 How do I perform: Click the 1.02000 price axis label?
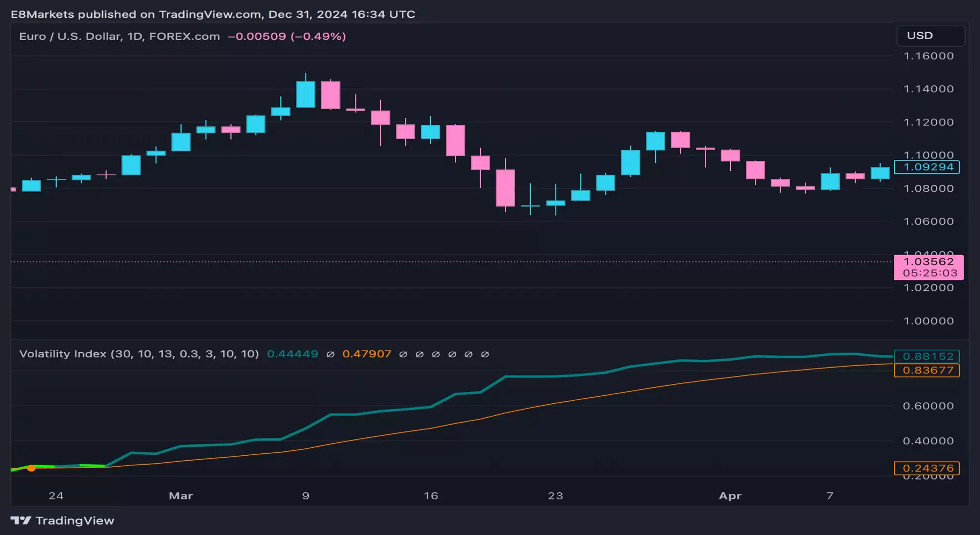pos(929,288)
